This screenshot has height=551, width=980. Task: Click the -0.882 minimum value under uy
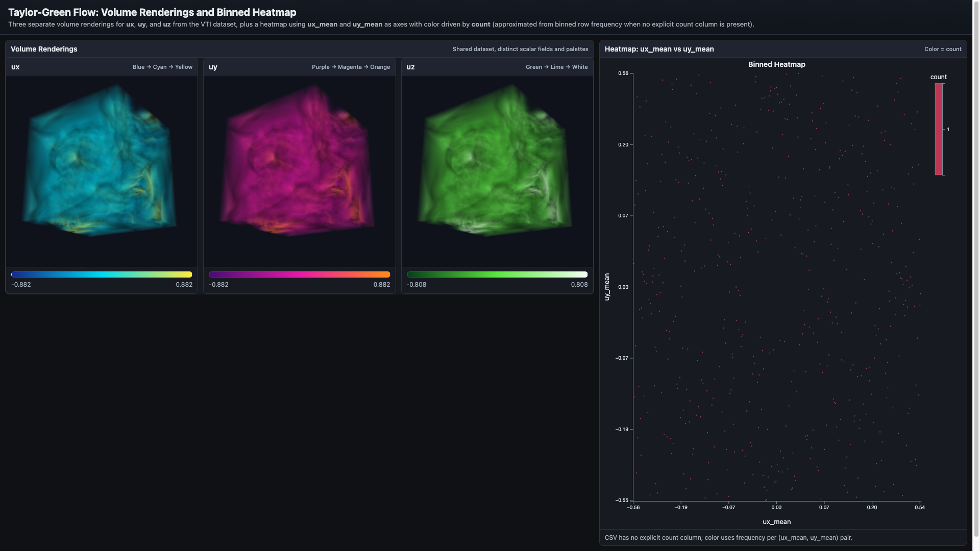click(218, 285)
